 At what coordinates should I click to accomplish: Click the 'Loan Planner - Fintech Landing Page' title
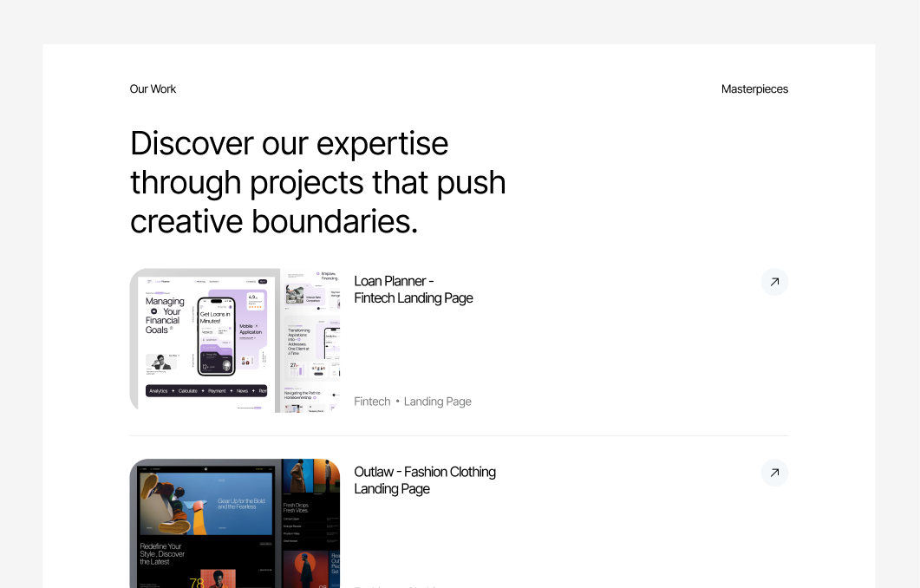[x=413, y=290]
